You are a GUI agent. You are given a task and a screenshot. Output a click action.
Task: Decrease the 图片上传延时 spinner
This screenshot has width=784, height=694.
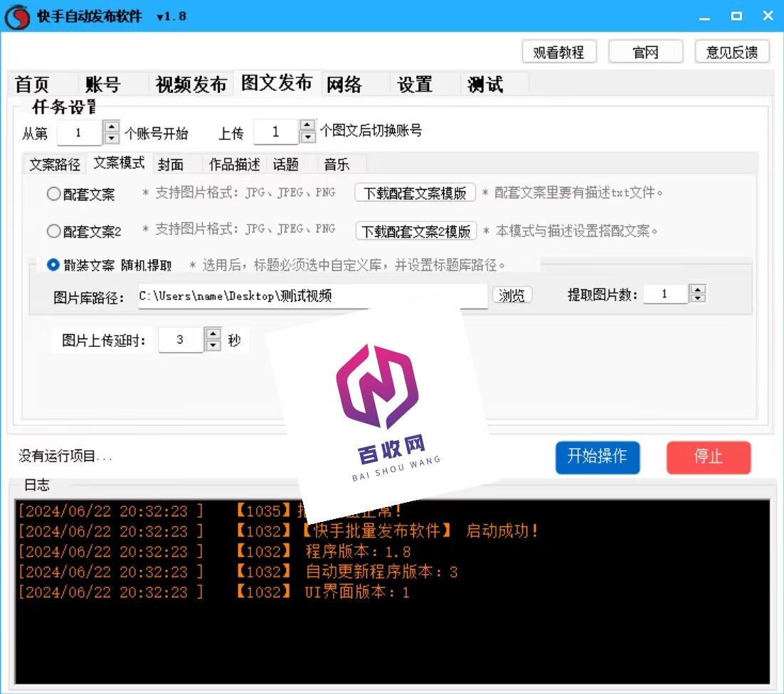[x=213, y=346]
